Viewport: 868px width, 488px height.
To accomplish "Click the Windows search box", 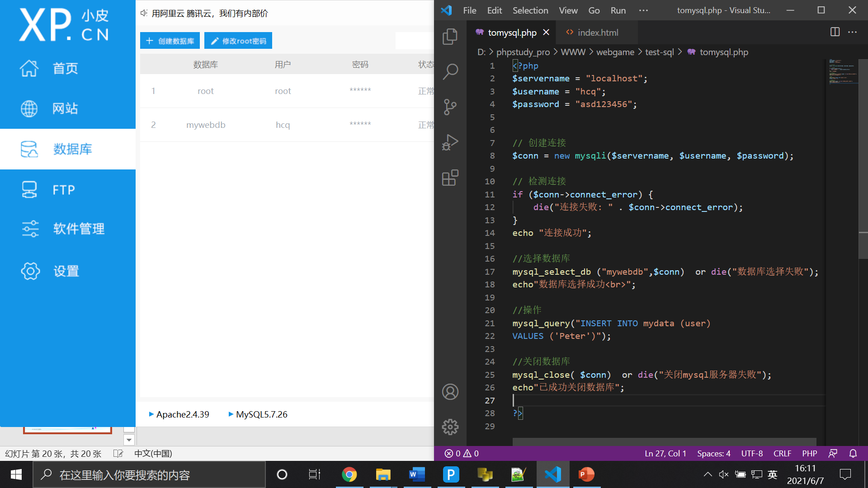I will (x=149, y=474).
